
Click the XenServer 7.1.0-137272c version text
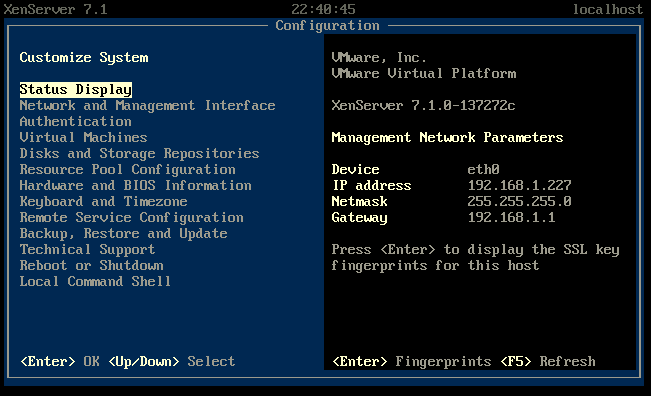(423, 105)
